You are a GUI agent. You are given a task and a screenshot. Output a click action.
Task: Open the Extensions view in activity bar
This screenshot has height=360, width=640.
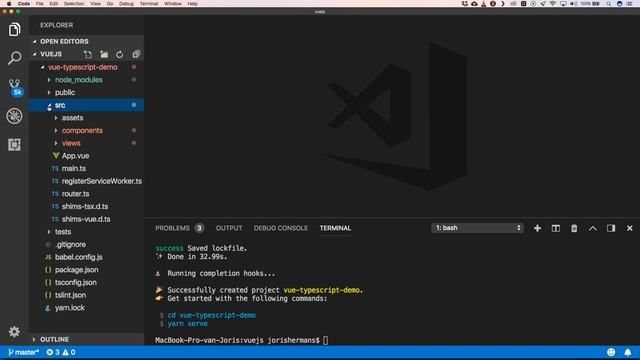coord(14,144)
